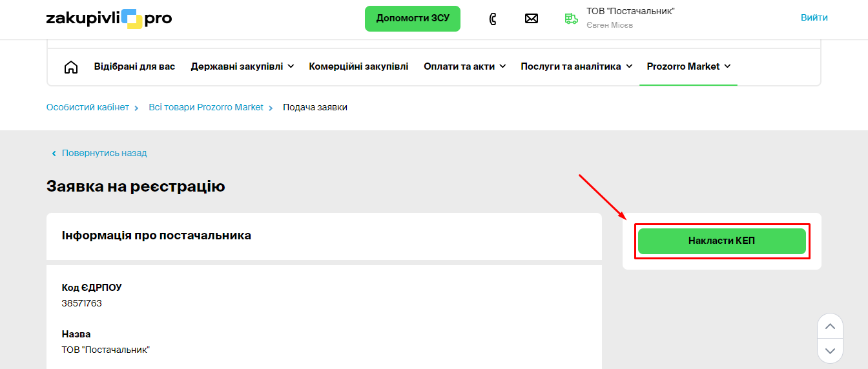Click the zakupivli.pro logo

coord(109,19)
